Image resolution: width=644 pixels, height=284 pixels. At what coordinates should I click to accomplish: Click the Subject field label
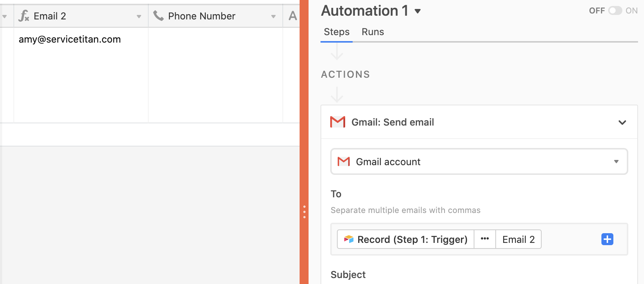pyautogui.click(x=348, y=275)
